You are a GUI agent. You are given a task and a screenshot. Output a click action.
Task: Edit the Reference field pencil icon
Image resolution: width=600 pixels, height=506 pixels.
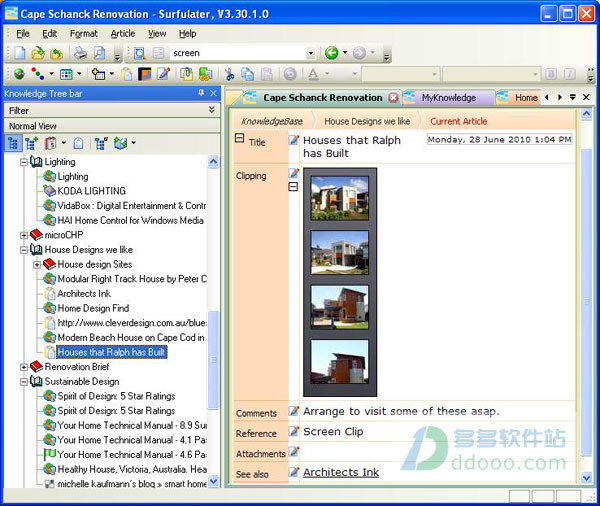[293, 431]
